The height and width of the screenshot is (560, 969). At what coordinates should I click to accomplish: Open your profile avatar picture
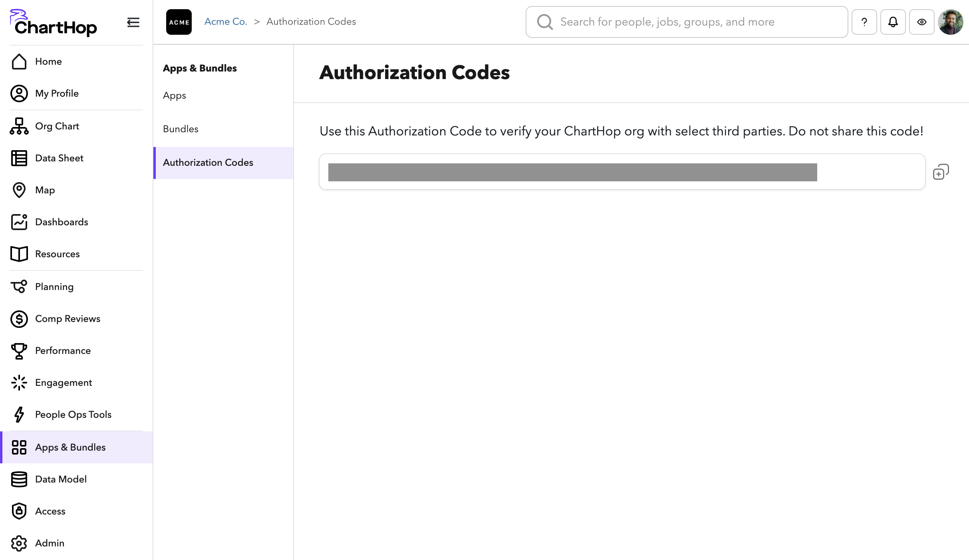click(951, 22)
